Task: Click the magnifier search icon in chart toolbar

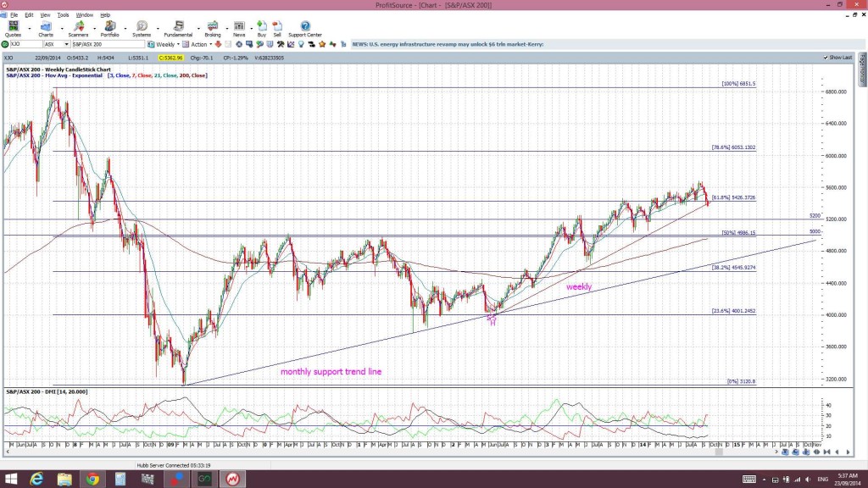Action: point(259,44)
